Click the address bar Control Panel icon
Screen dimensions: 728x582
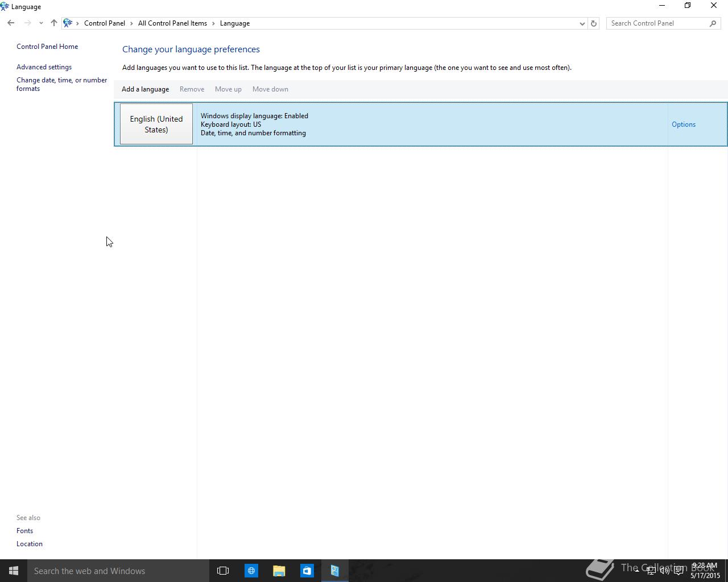point(68,23)
